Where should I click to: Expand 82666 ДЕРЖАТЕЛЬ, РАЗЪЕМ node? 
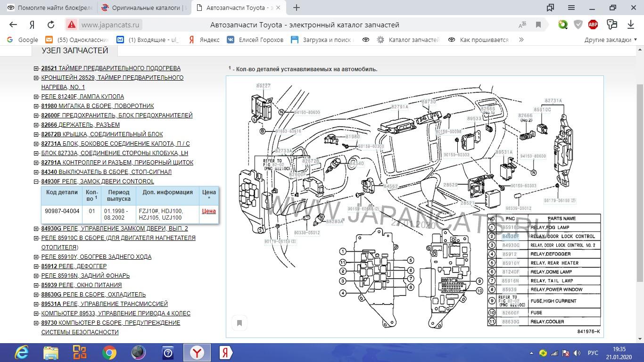[x=36, y=125]
